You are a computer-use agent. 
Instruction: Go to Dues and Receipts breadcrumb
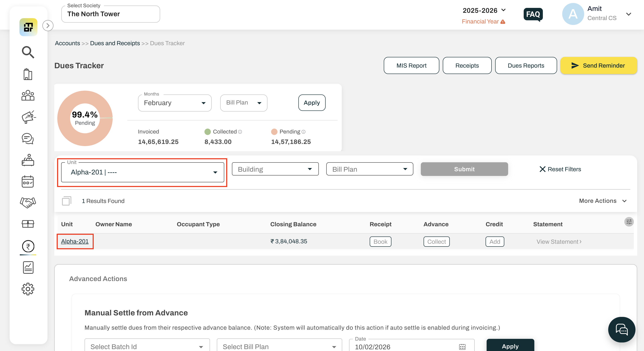point(115,43)
